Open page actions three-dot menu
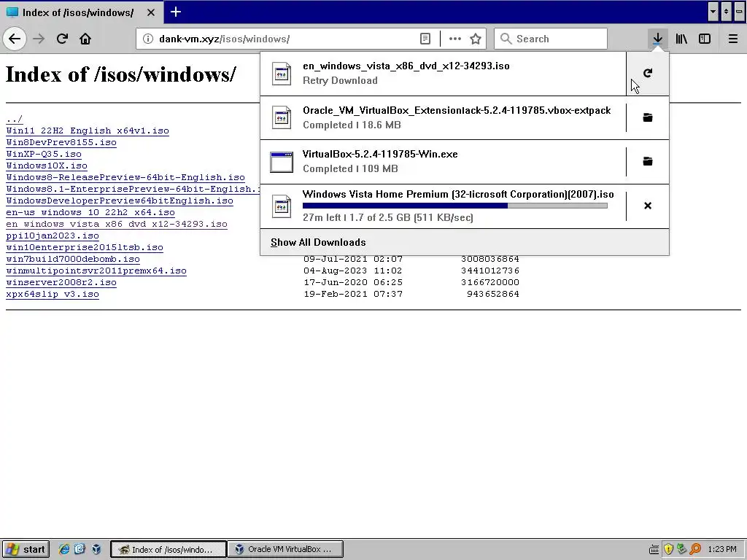 [455, 39]
